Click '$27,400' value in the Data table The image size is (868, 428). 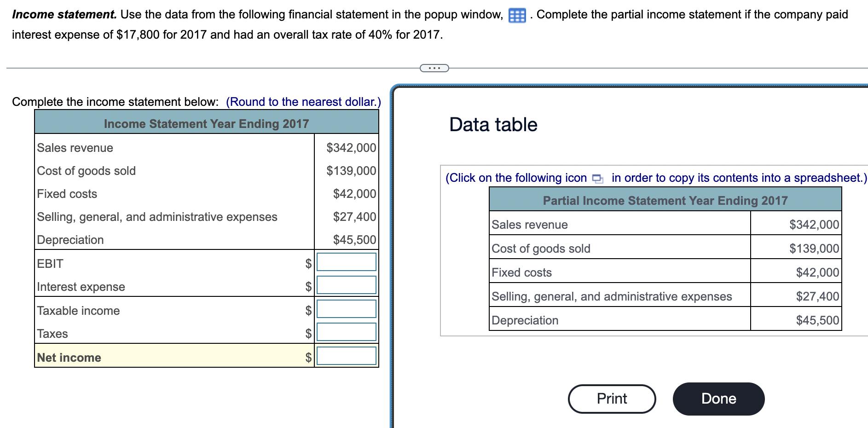pyautogui.click(x=817, y=296)
